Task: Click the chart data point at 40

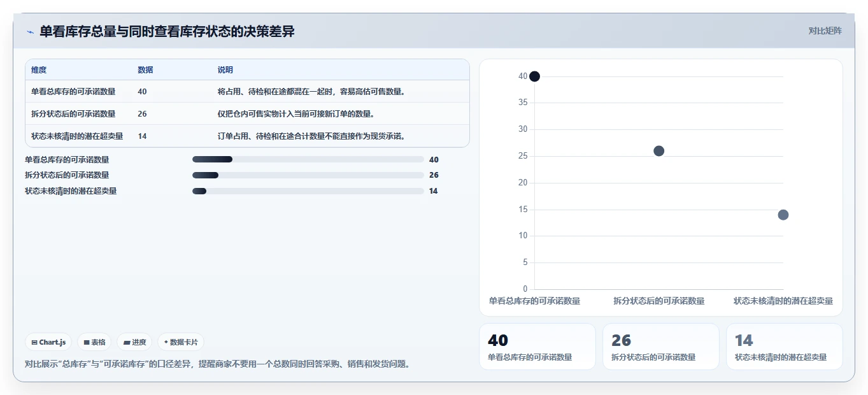Action: click(x=534, y=76)
